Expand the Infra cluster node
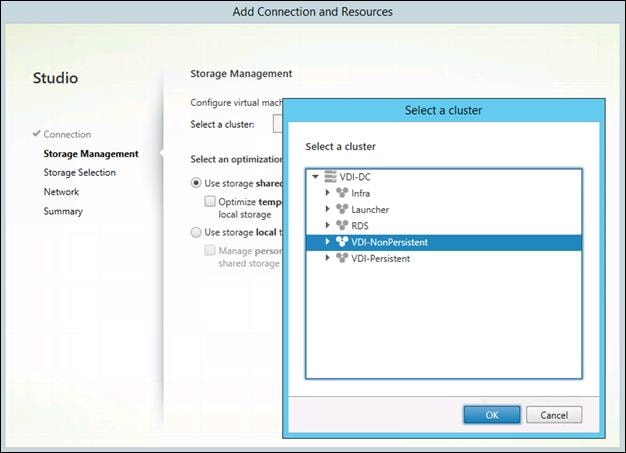The image size is (626, 453). coord(327,193)
